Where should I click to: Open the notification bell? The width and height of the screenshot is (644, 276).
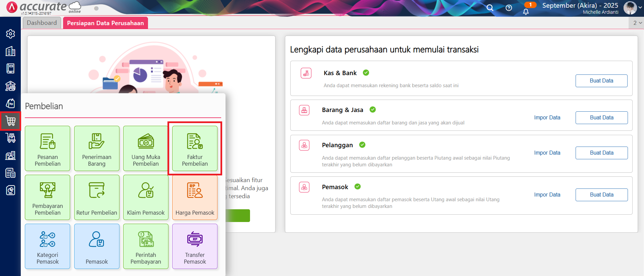526,12
